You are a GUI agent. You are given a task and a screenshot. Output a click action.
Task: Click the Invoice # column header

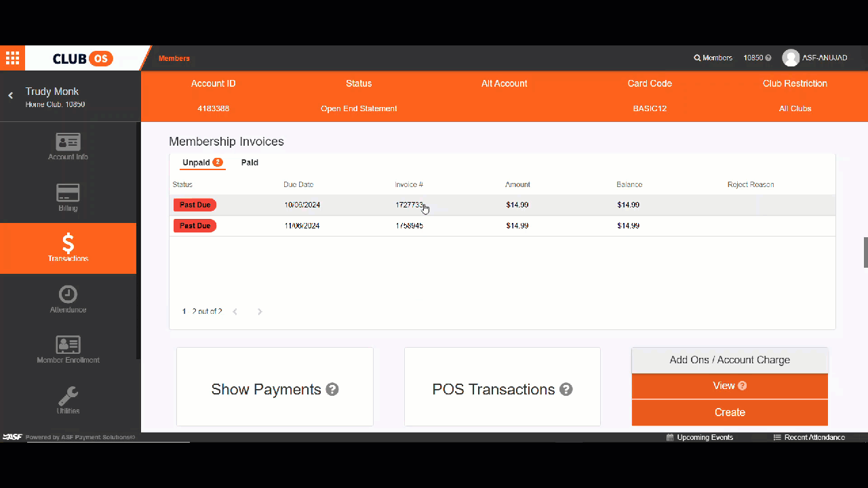409,184
